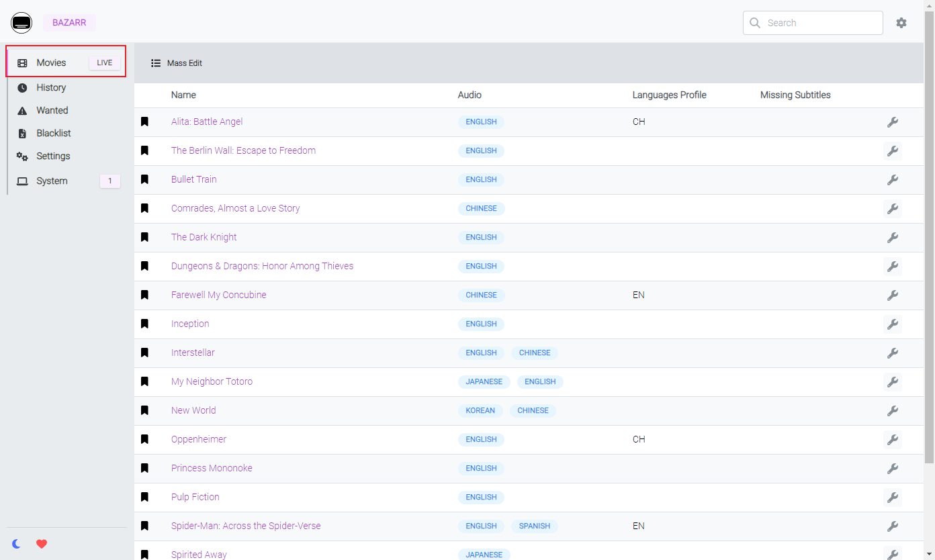Image resolution: width=935 pixels, height=560 pixels.
Task: Click bookmark icon beside The Dark Knight
Action: tap(144, 237)
